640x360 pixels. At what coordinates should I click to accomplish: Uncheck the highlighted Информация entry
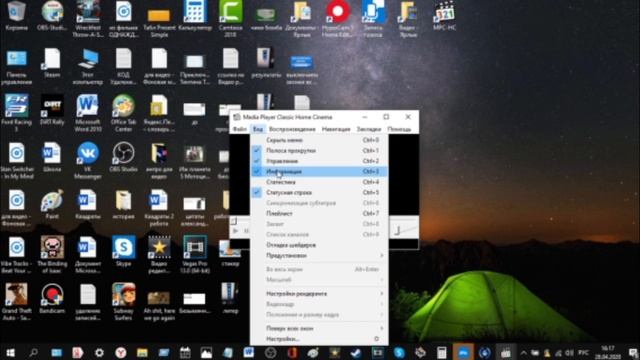coord(319,171)
